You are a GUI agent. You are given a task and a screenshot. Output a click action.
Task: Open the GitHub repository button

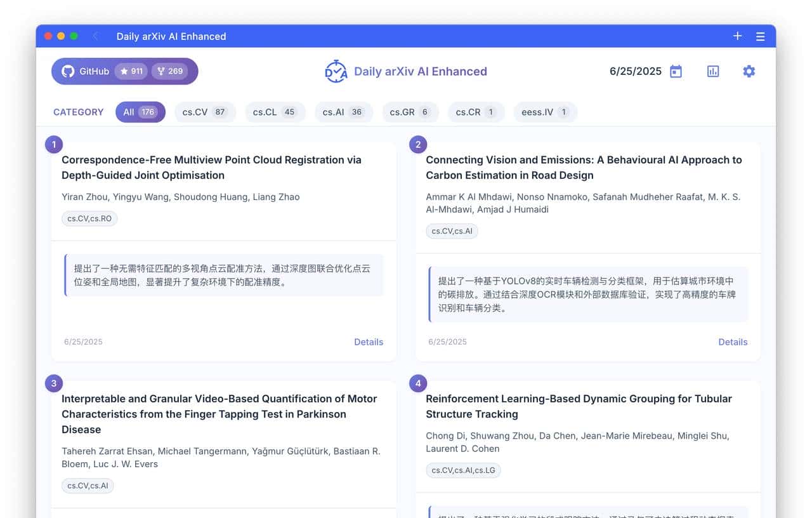click(86, 72)
